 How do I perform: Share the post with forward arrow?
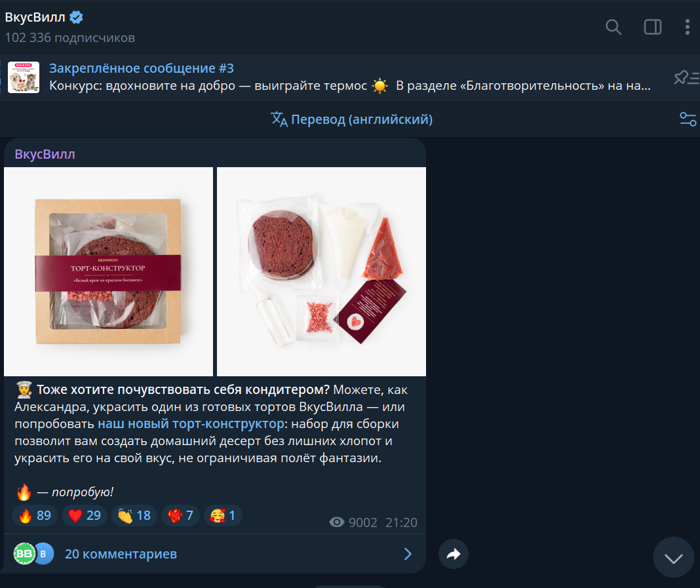pos(454,554)
